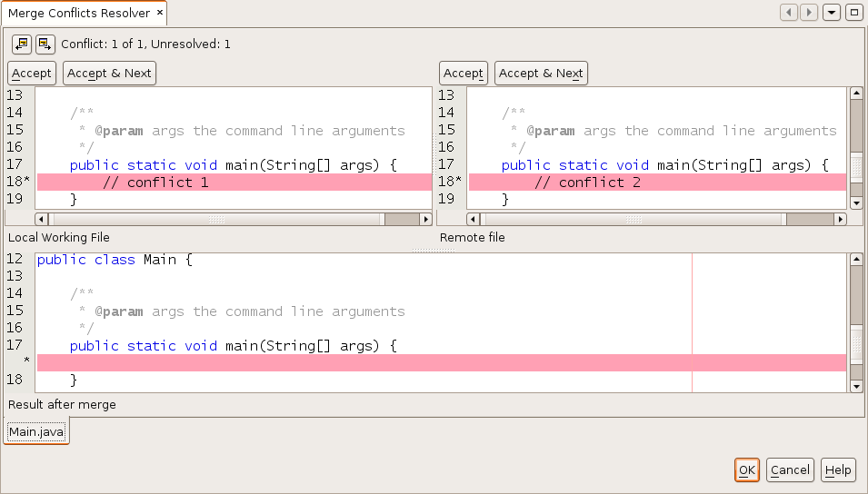868x494 pixels.
Task: Click the asterisk marker in result gutter
Action: 26,361
